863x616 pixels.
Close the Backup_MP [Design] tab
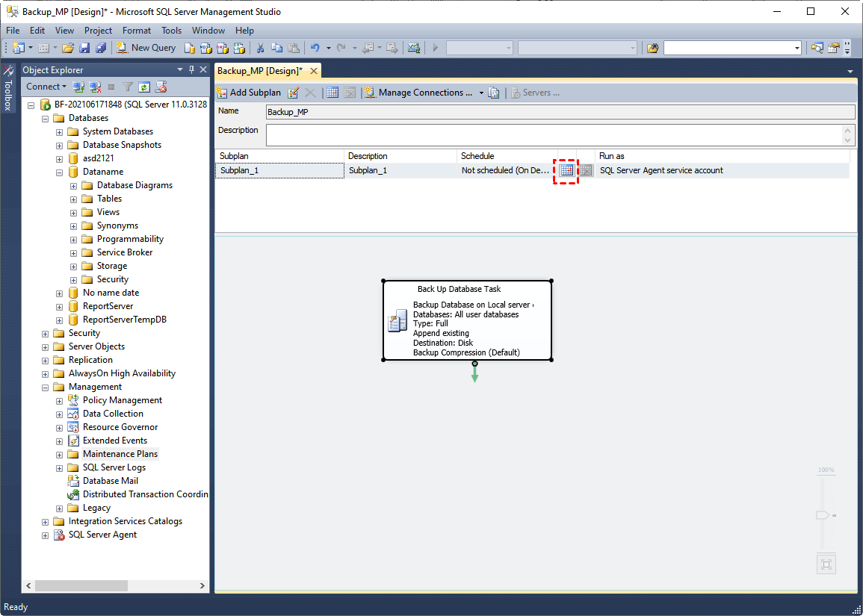click(x=314, y=71)
